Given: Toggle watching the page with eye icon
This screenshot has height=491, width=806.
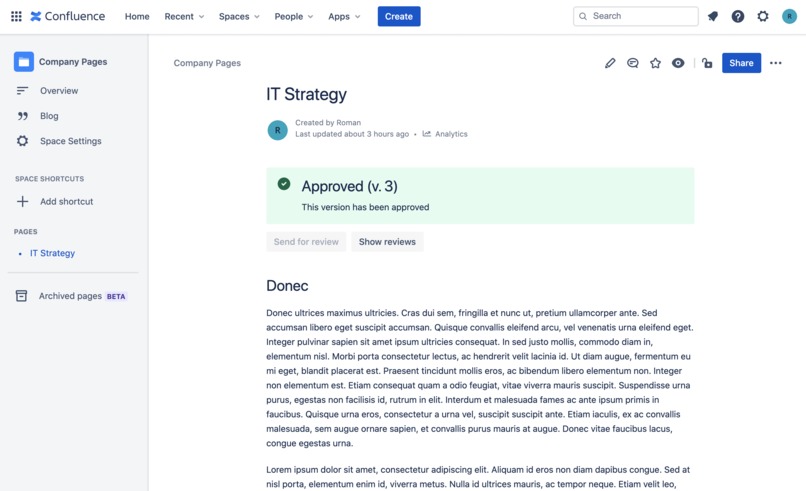Looking at the screenshot, I should (678, 63).
